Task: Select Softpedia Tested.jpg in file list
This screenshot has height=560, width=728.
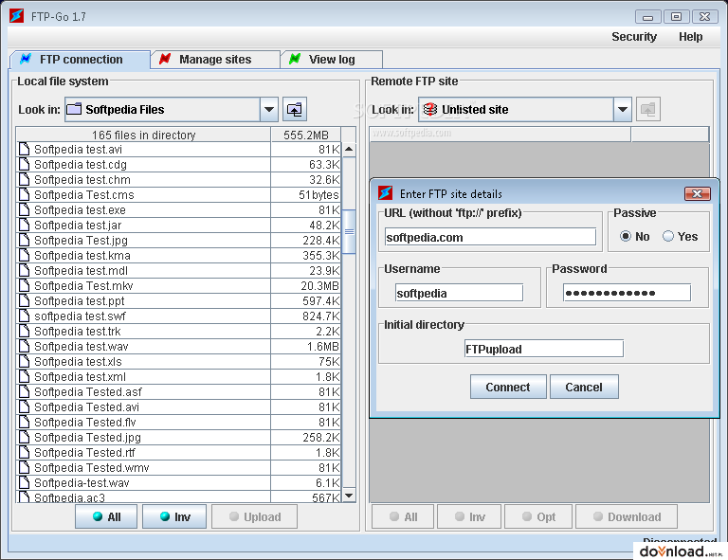Action: click(143, 437)
